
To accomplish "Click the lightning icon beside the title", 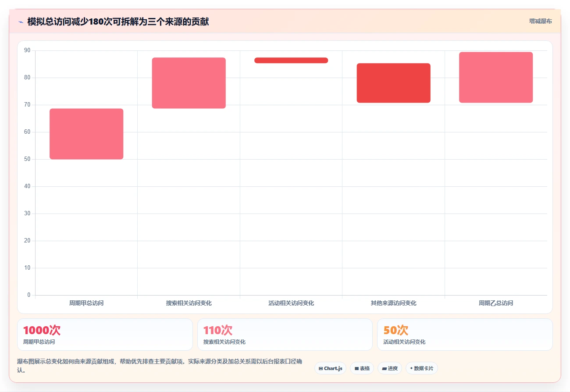I will coord(21,22).
